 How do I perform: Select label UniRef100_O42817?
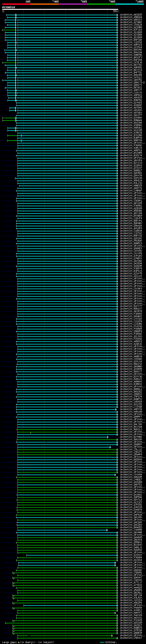click(131, 625)
